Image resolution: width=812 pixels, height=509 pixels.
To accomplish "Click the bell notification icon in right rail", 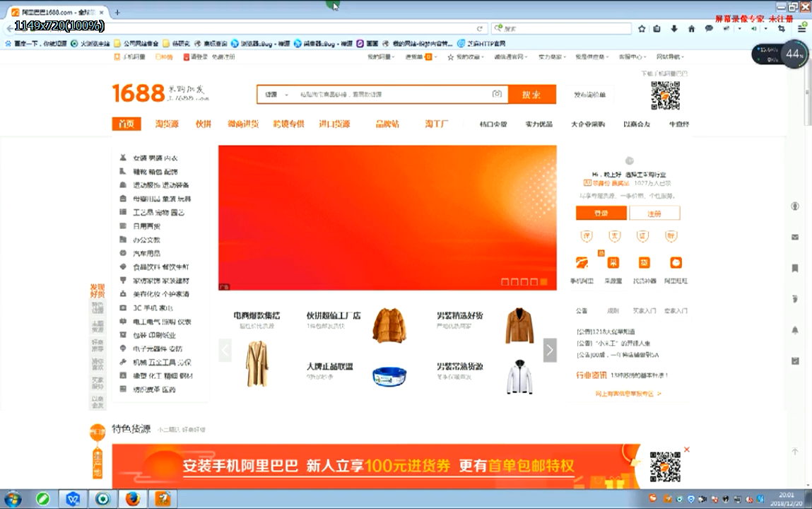I will coord(795,330).
